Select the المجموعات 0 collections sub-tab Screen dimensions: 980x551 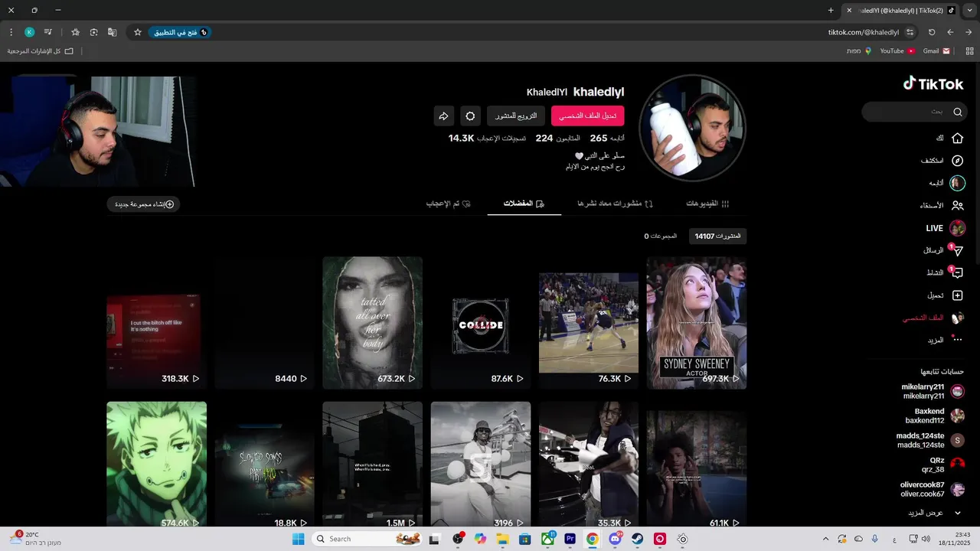pyautogui.click(x=661, y=236)
